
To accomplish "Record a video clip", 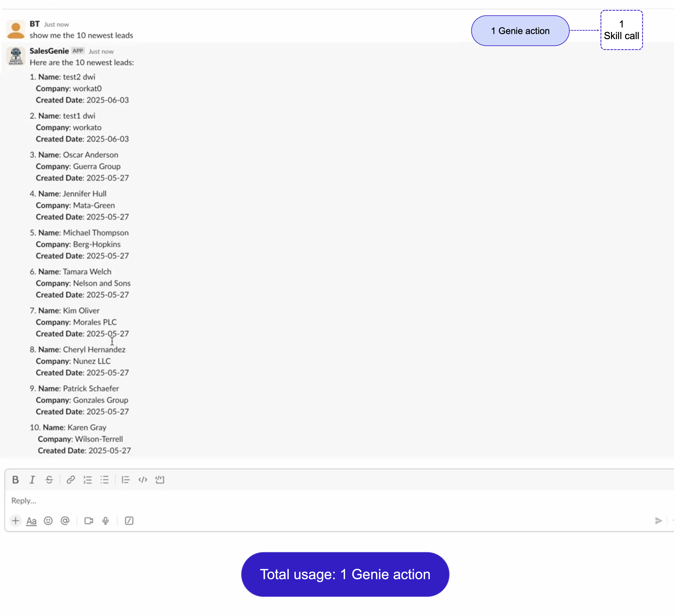I will (x=89, y=521).
